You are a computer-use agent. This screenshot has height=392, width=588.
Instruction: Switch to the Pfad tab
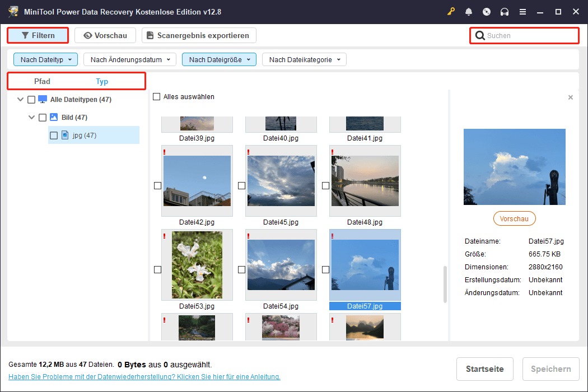pos(42,82)
